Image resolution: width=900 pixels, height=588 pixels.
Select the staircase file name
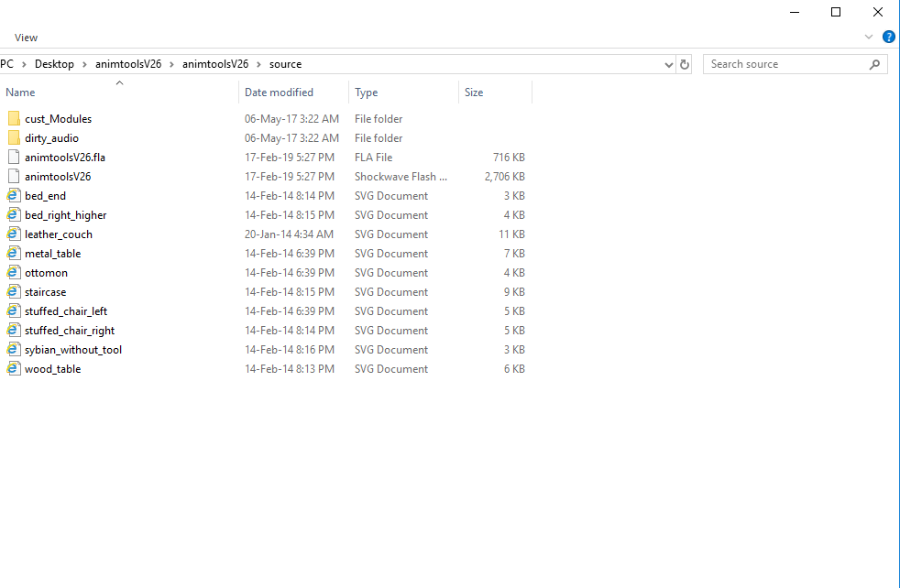point(46,292)
